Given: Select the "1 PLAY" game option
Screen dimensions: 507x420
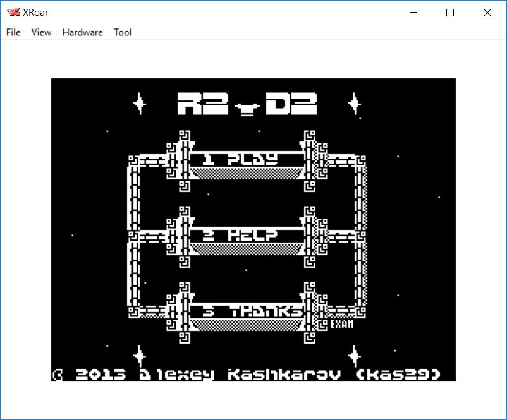Looking at the screenshot, I should 246,159.
